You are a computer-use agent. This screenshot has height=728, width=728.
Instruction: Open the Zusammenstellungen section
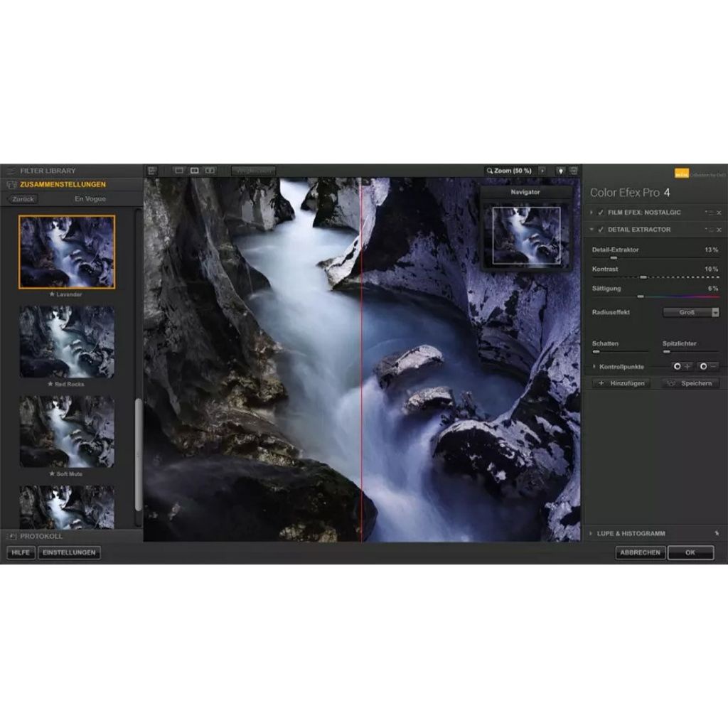tap(72, 185)
